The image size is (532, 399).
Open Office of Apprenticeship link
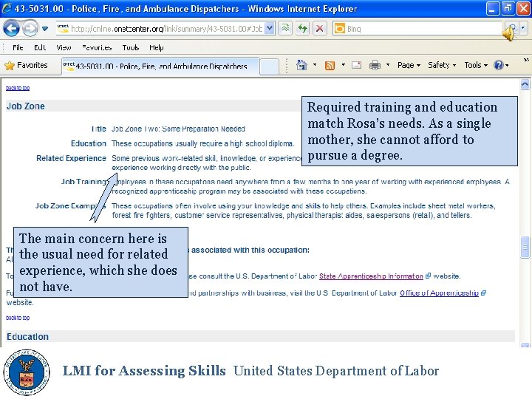coord(439,293)
